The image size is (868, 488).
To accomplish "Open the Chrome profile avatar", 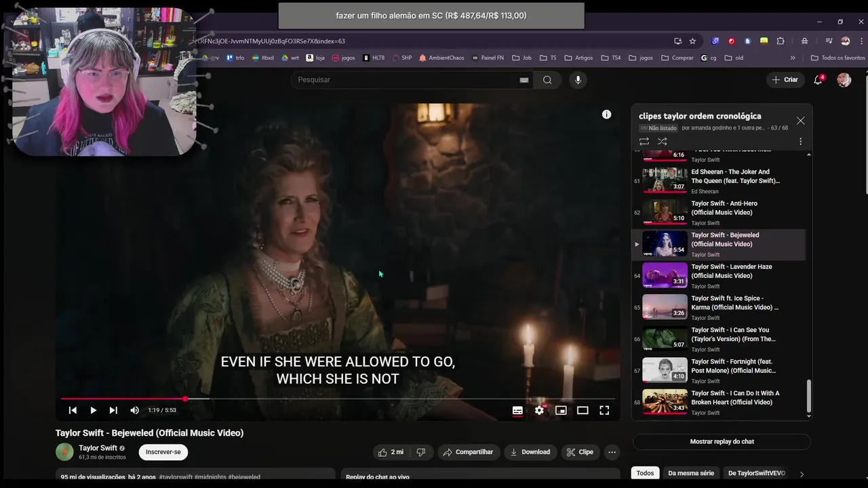I will coord(844,41).
